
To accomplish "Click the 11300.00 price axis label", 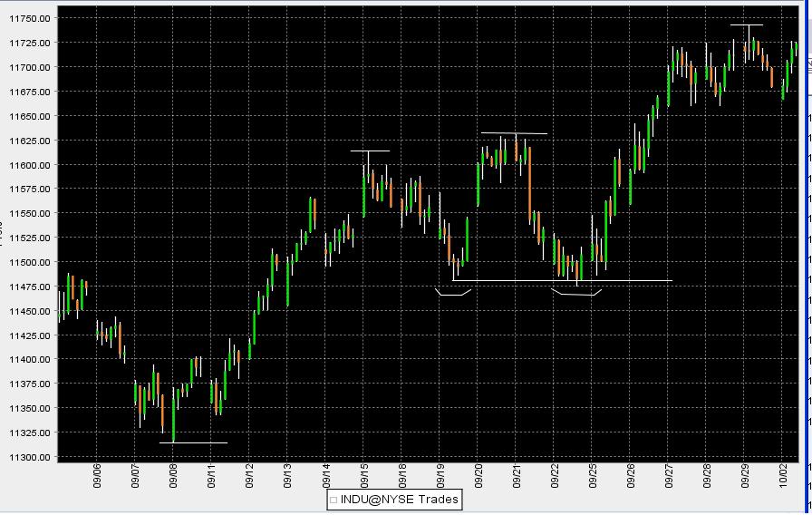I will 30,457.
